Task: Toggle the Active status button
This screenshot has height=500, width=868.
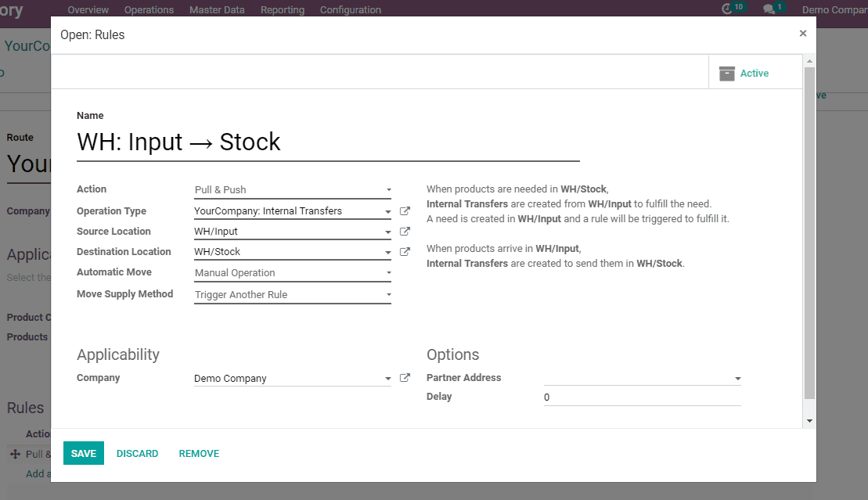Action: pyautogui.click(x=755, y=72)
